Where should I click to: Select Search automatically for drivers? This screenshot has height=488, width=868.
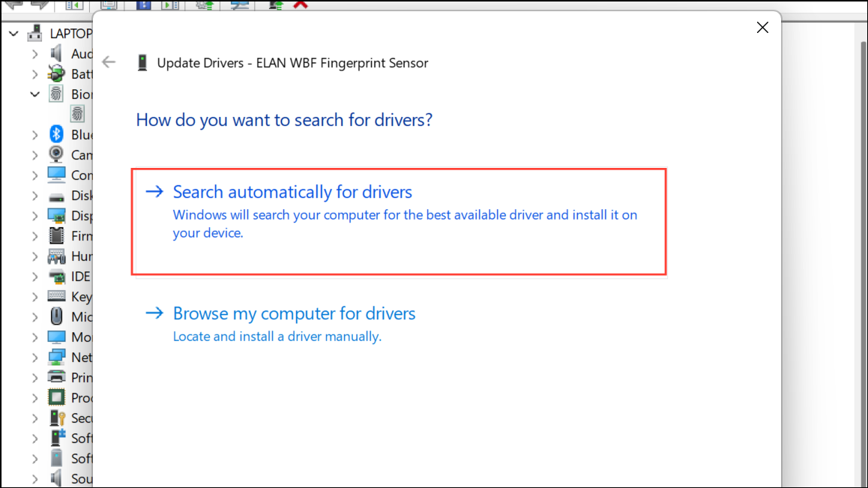292,192
